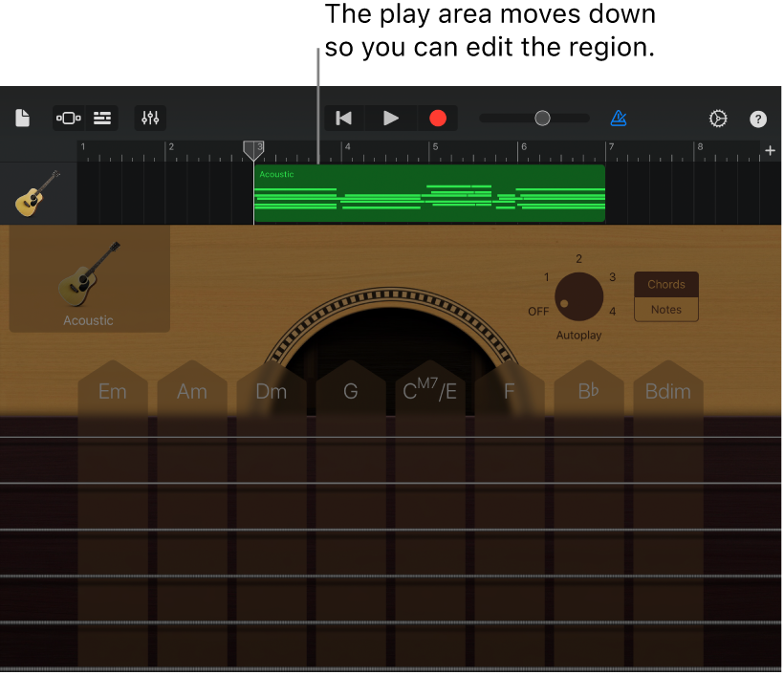Tap bar 8 on the ruler
The image size is (784, 675).
pos(700,146)
